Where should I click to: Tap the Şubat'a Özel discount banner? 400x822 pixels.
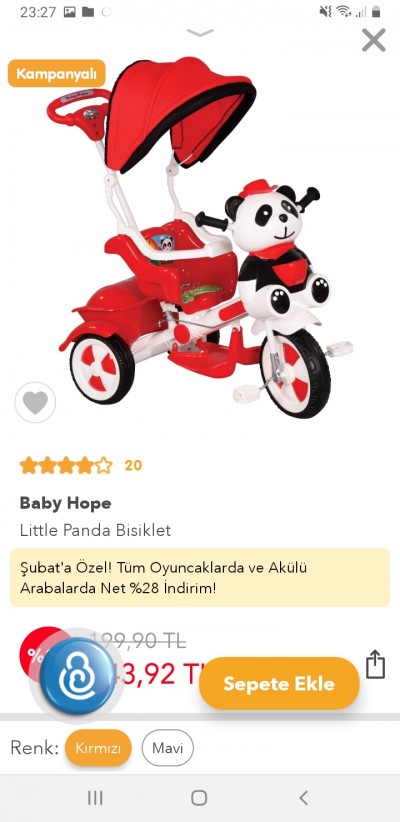[x=200, y=578]
